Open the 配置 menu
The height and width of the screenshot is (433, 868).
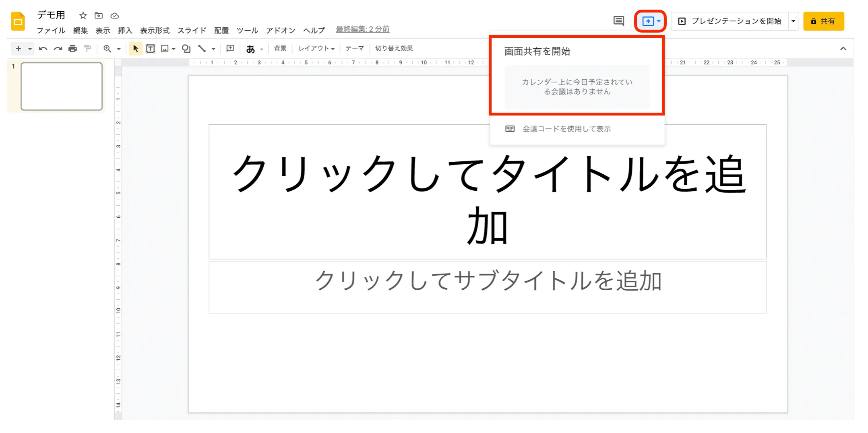click(221, 30)
